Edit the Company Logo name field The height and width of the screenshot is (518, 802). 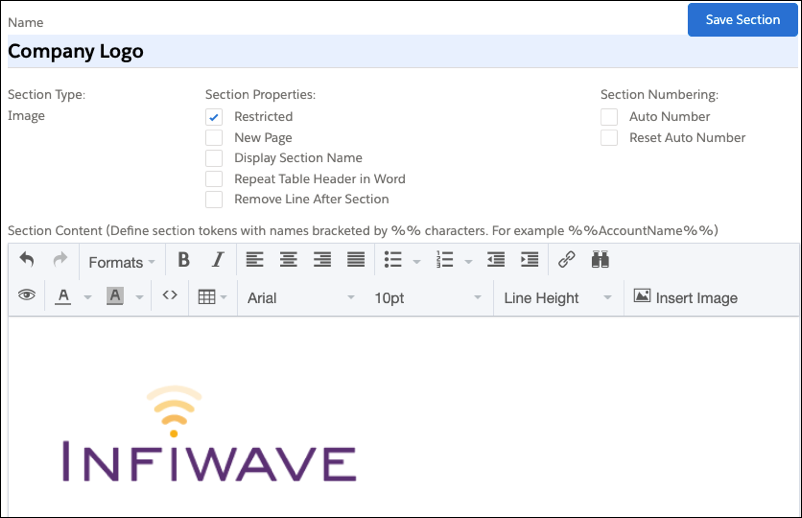pyautogui.click(x=403, y=51)
